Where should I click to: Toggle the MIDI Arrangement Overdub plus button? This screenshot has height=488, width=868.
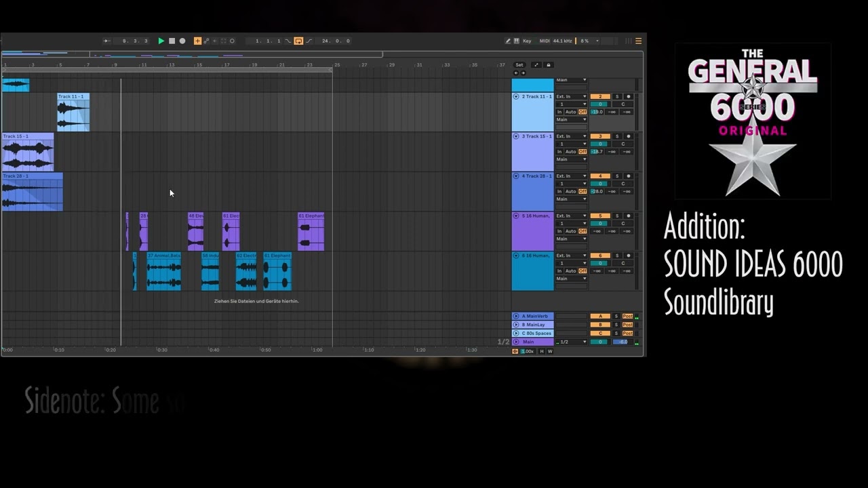click(197, 41)
